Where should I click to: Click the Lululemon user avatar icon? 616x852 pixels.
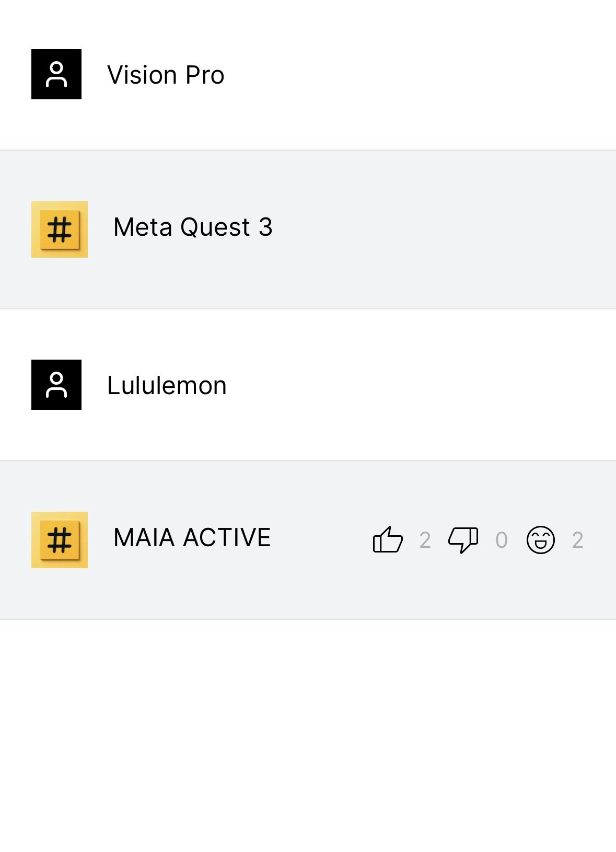56,385
